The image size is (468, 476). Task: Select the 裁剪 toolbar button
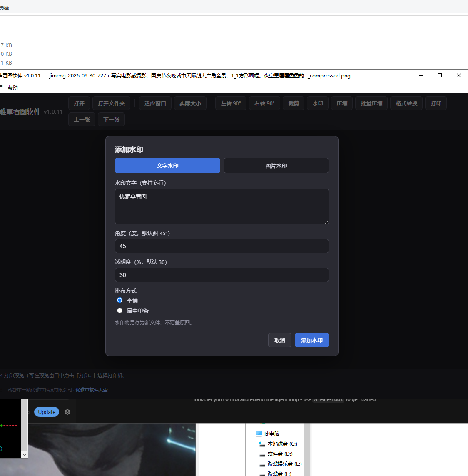(294, 104)
